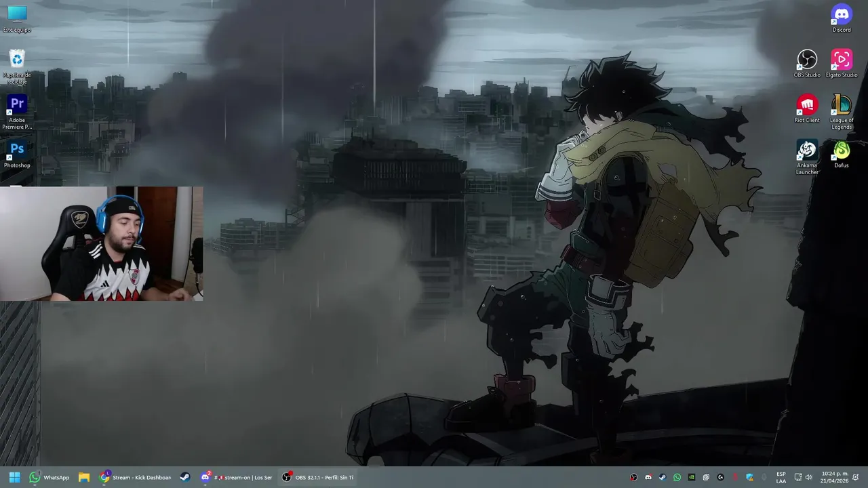This screenshot has width=868, height=488.
Task: Click the OBS icon in system tray
Action: tap(633, 477)
